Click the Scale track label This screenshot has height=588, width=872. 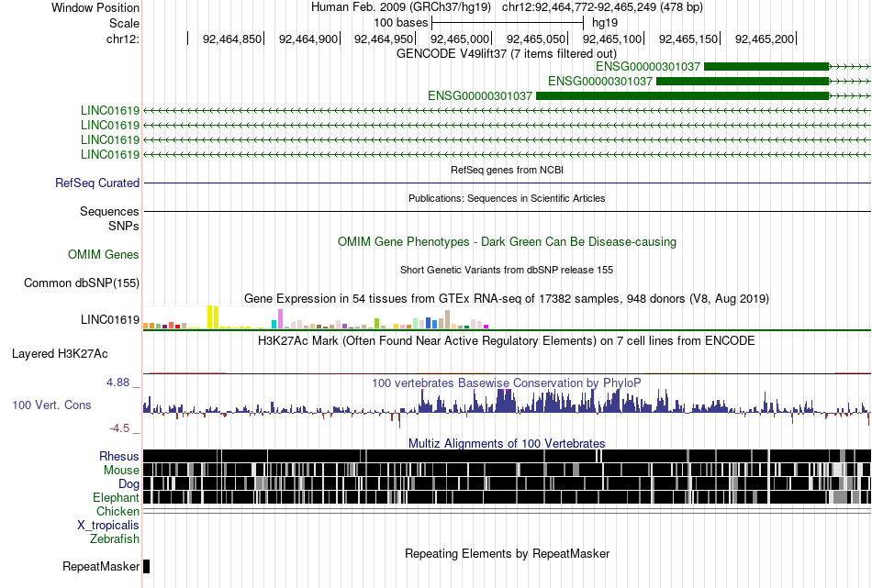pos(124,23)
